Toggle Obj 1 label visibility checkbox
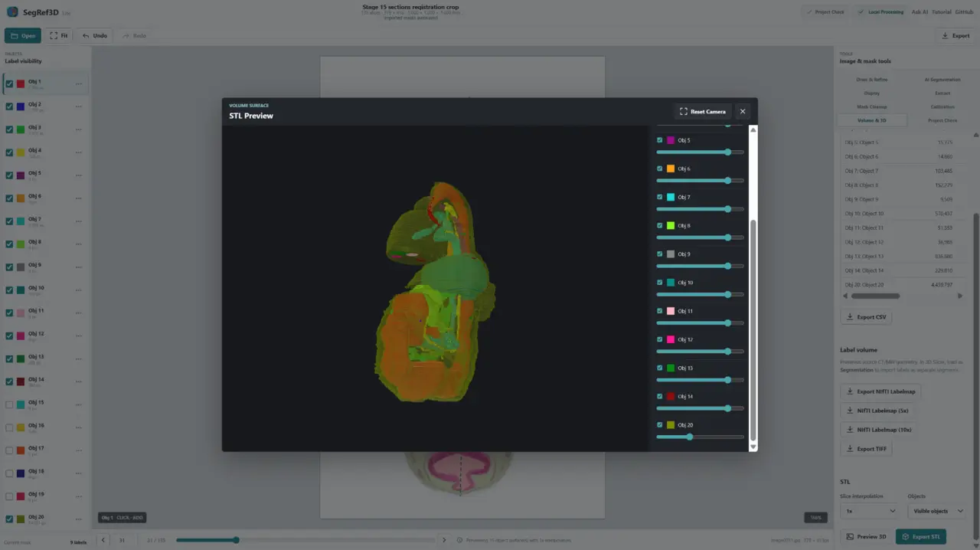This screenshot has width=980, height=550. pos(9,84)
